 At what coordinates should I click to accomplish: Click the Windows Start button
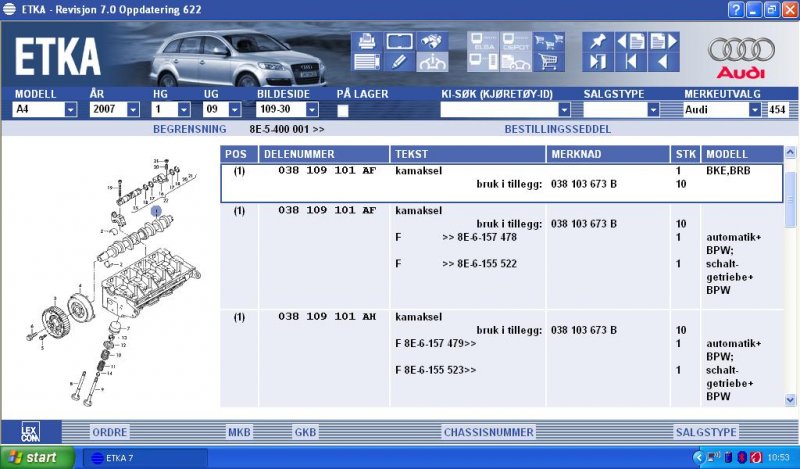point(37,458)
